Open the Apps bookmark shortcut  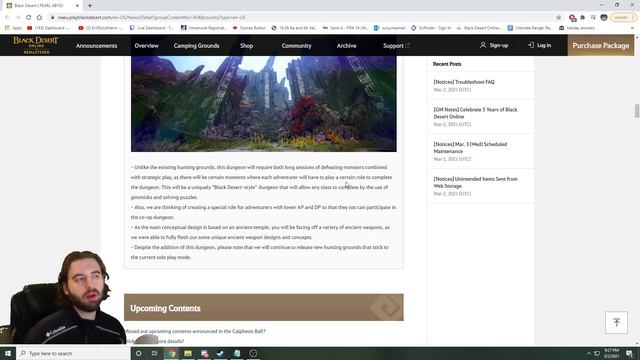(x=13, y=28)
